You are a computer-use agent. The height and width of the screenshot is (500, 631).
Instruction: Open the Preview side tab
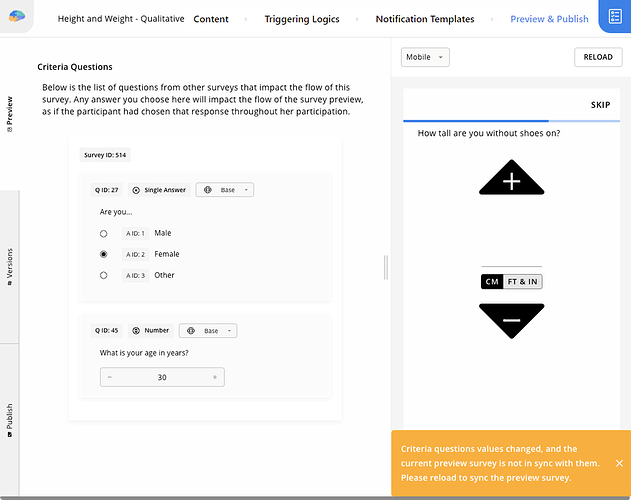(x=9, y=114)
